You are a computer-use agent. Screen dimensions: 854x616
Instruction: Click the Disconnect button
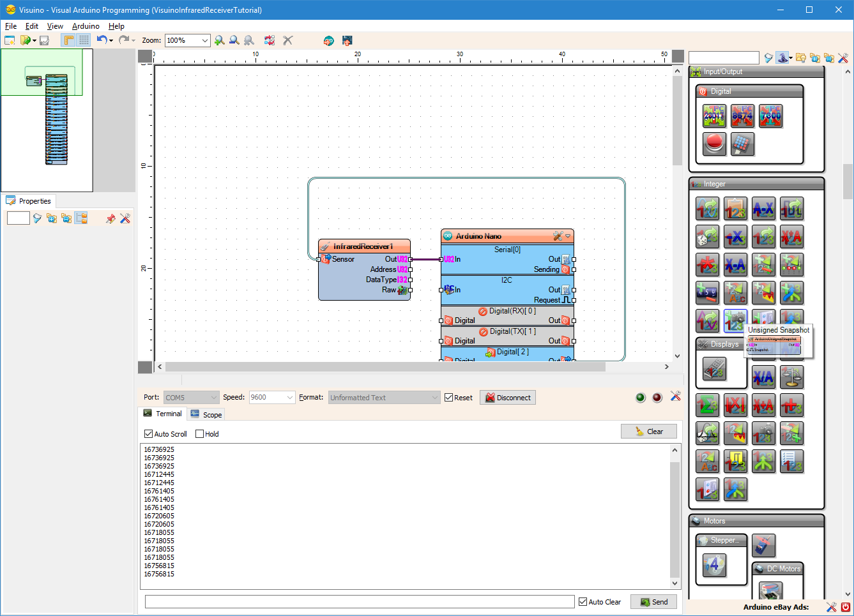point(508,398)
